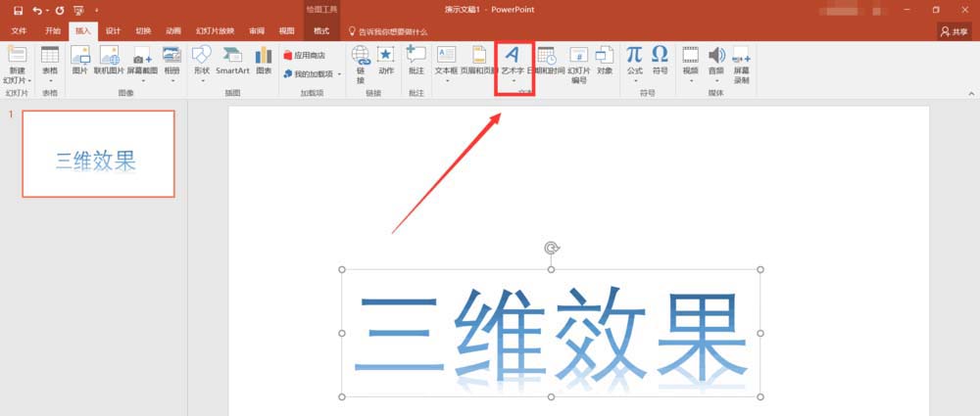Open the Table (表格) dropdown arrow

coord(50,80)
